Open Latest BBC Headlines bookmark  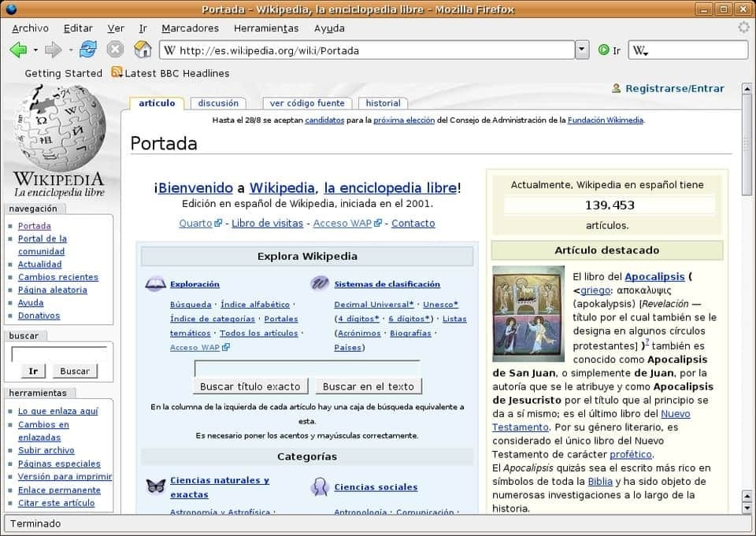pos(176,73)
